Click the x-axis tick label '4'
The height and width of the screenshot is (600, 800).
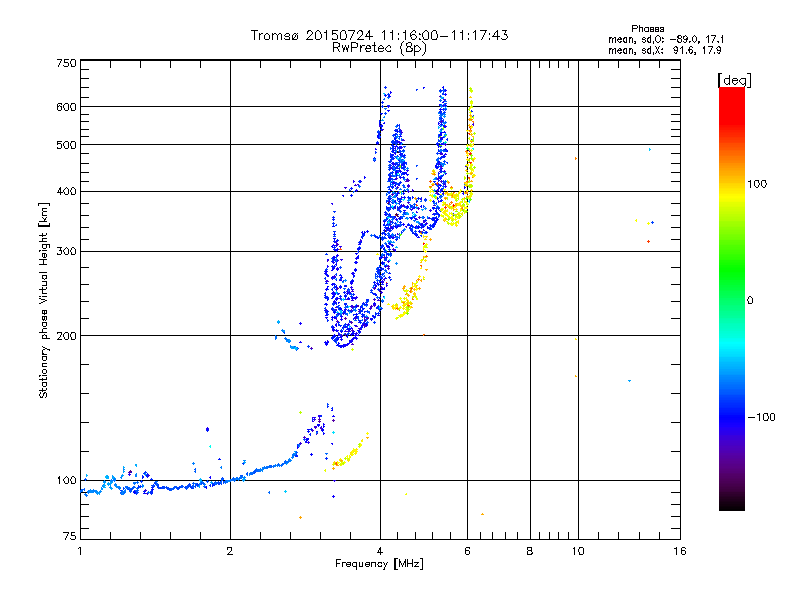coord(380,551)
